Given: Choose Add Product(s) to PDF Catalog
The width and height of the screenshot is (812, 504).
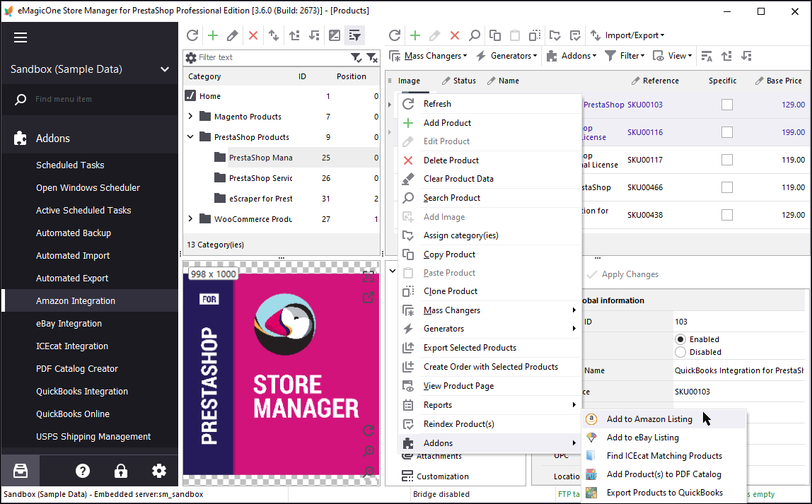Looking at the screenshot, I should 664,474.
